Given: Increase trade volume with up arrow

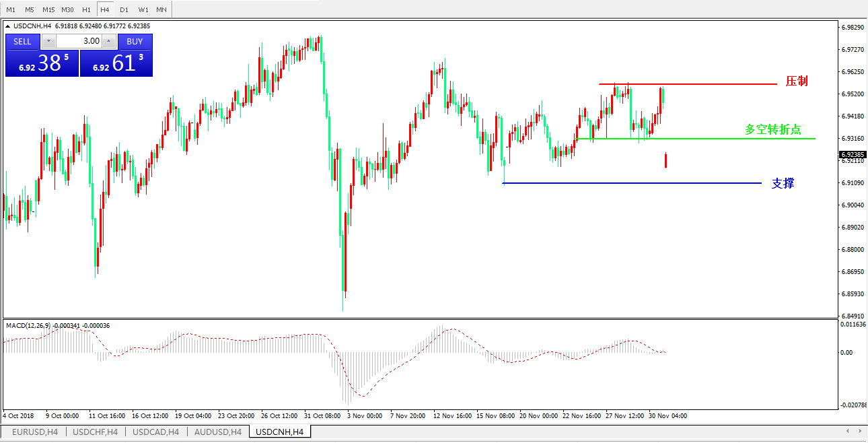Looking at the screenshot, I should click(x=109, y=41).
